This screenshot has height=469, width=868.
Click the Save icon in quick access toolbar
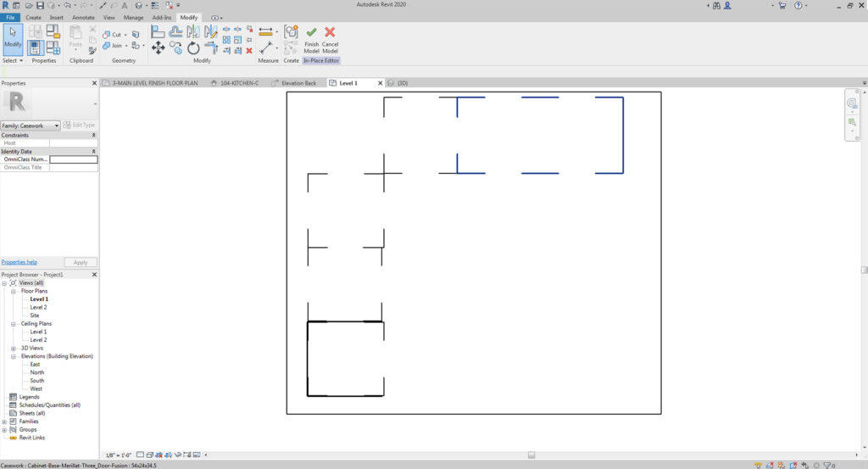pos(40,5)
